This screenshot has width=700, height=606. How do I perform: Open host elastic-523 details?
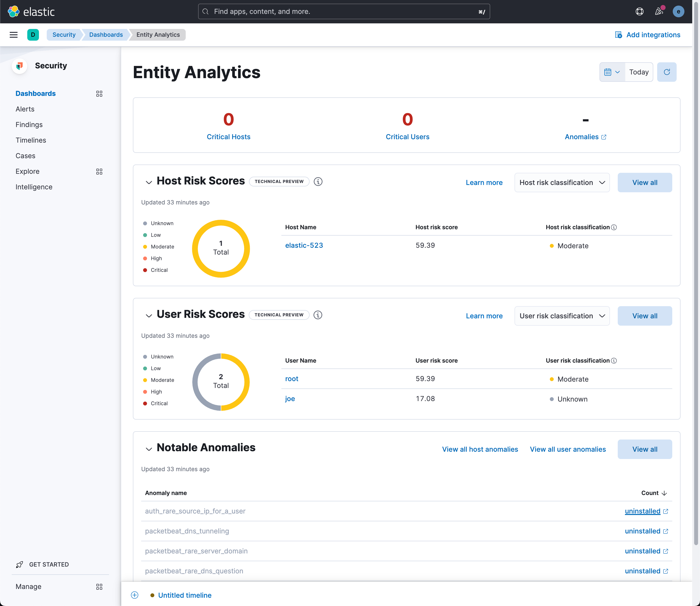point(304,246)
